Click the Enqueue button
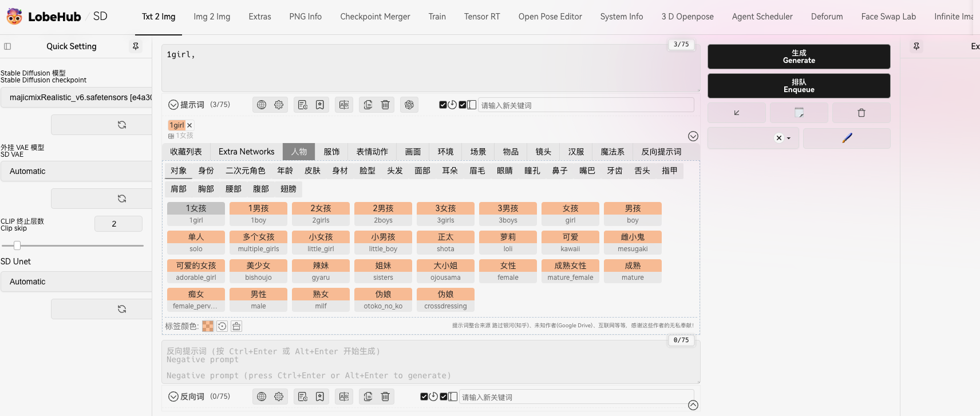 coord(799,86)
